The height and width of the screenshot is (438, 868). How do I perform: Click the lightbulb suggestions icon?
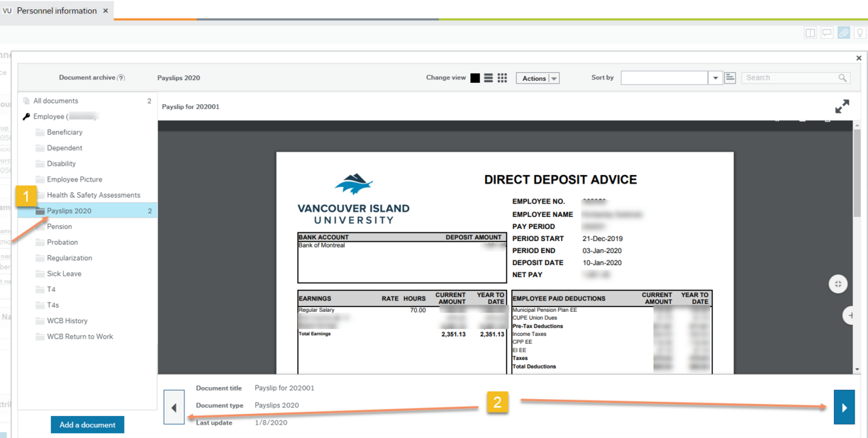pos(859,32)
